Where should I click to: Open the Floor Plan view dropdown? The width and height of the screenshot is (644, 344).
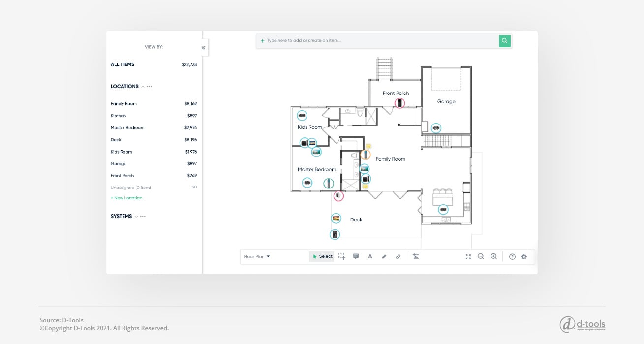coord(256,256)
